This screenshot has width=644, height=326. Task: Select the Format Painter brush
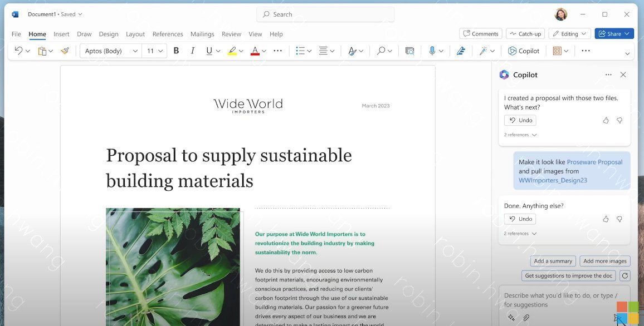coord(65,51)
